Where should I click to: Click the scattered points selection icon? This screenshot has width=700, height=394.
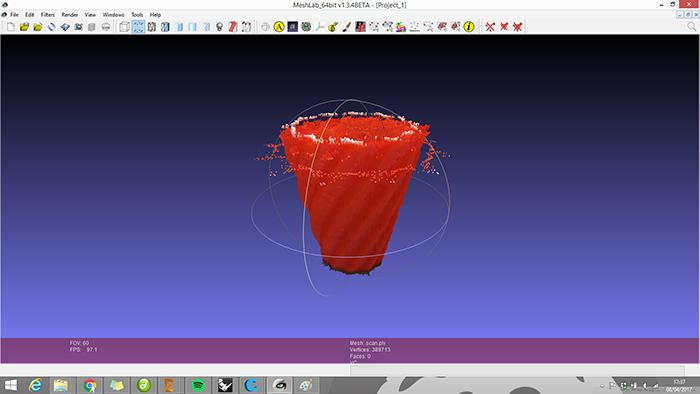click(x=414, y=27)
